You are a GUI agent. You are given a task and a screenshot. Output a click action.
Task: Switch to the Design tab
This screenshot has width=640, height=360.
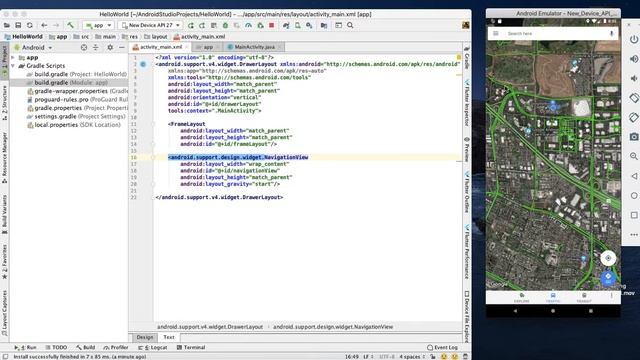(x=144, y=337)
